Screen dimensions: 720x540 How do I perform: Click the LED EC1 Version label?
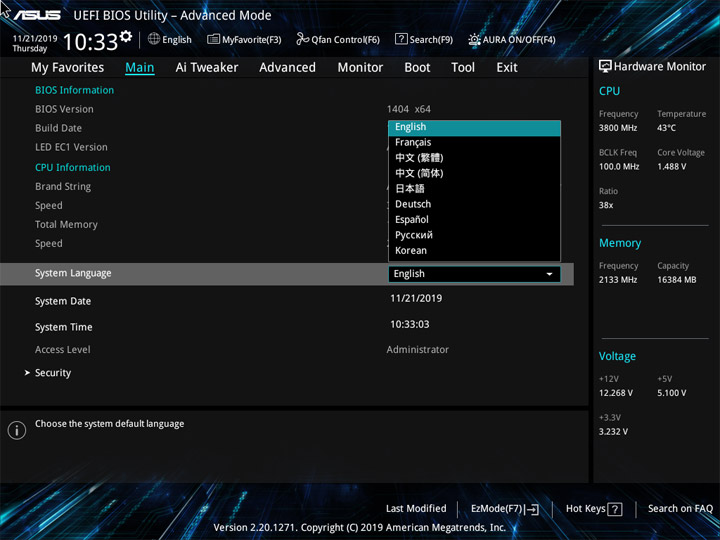tap(71, 147)
